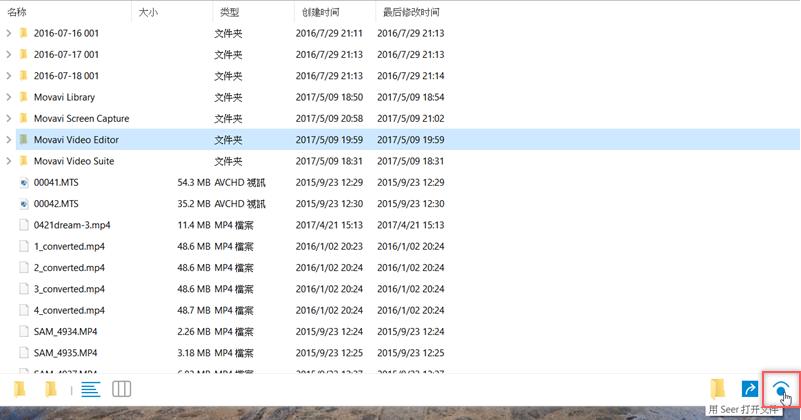Select the Movavi Video Suite folder name

[x=74, y=161]
